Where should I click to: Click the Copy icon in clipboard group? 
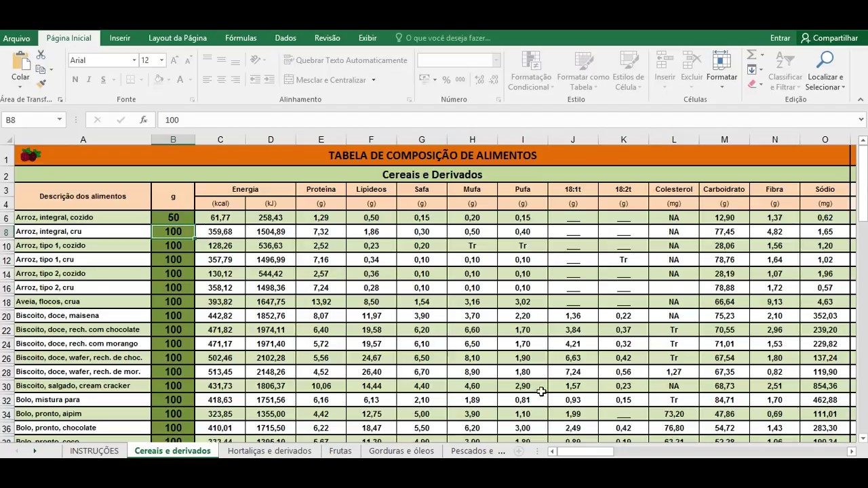tap(41, 69)
